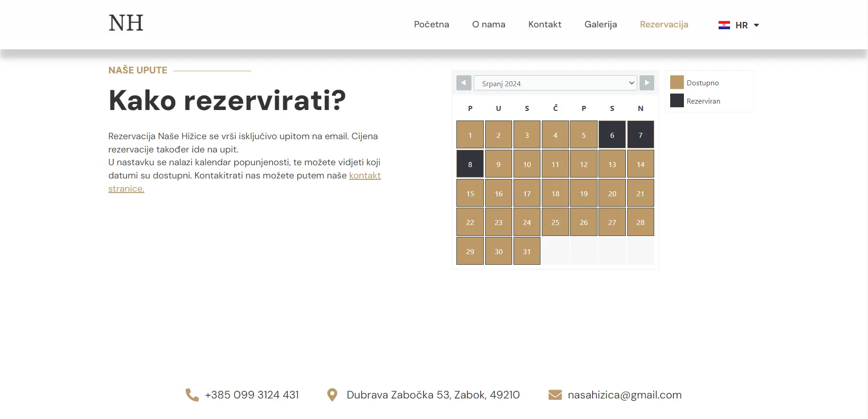
Task: Open the HR language dropdown arrow
Action: [x=756, y=25]
